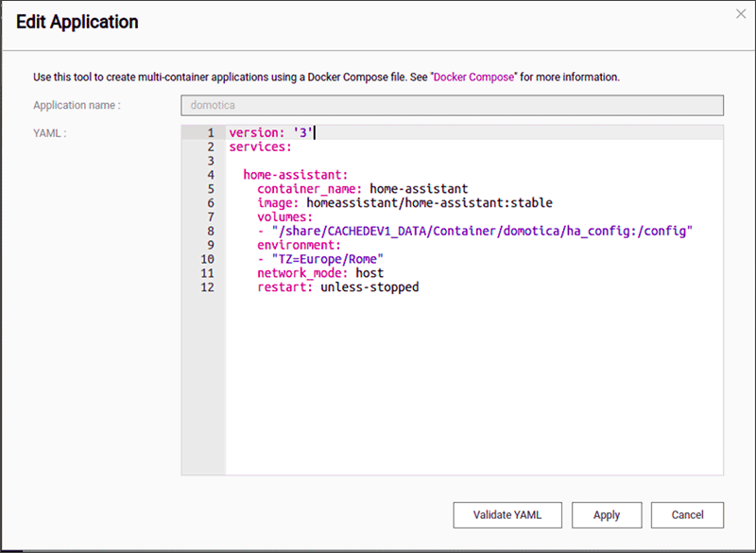Click the blank area of the YAML editor

(x=474, y=386)
